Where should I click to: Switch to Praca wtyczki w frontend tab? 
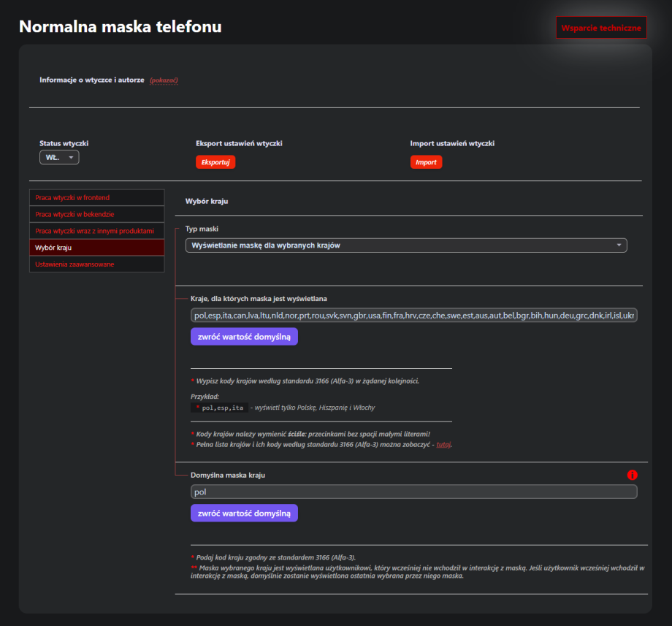coord(96,198)
